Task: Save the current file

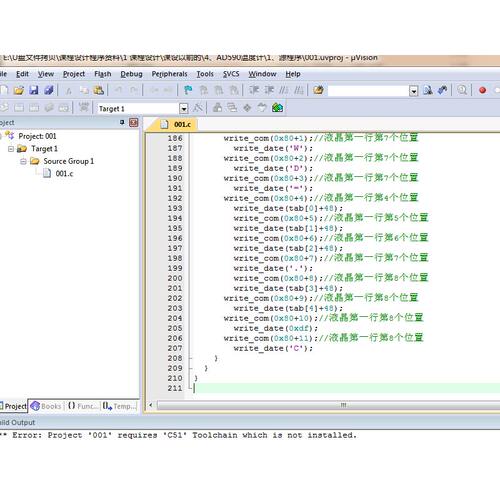Action: pyautogui.click(x=34, y=90)
